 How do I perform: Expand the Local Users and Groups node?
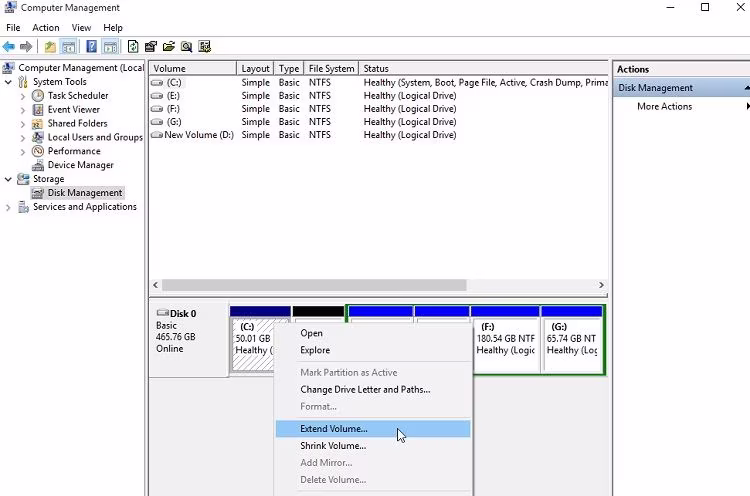coord(22,138)
